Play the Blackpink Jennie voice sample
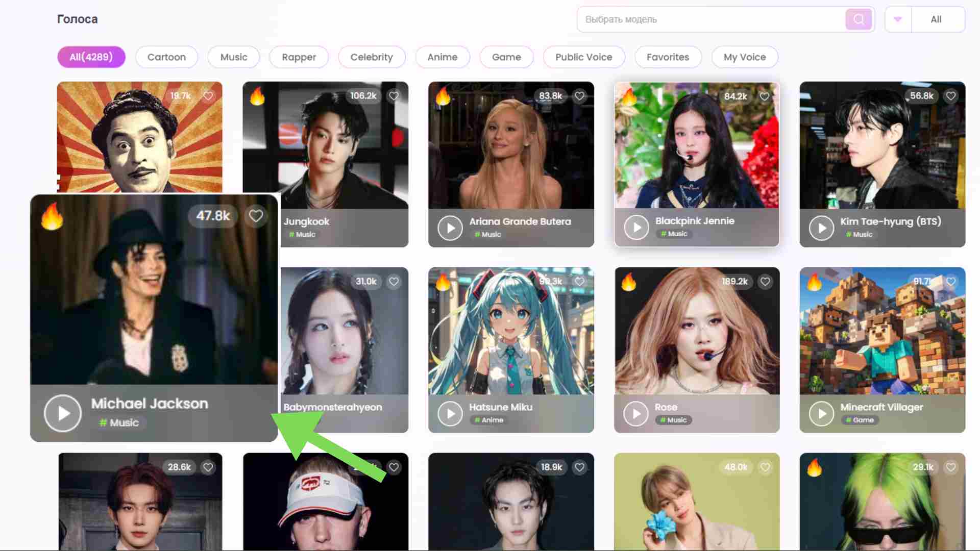The width and height of the screenshot is (980, 551). point(636,228)
